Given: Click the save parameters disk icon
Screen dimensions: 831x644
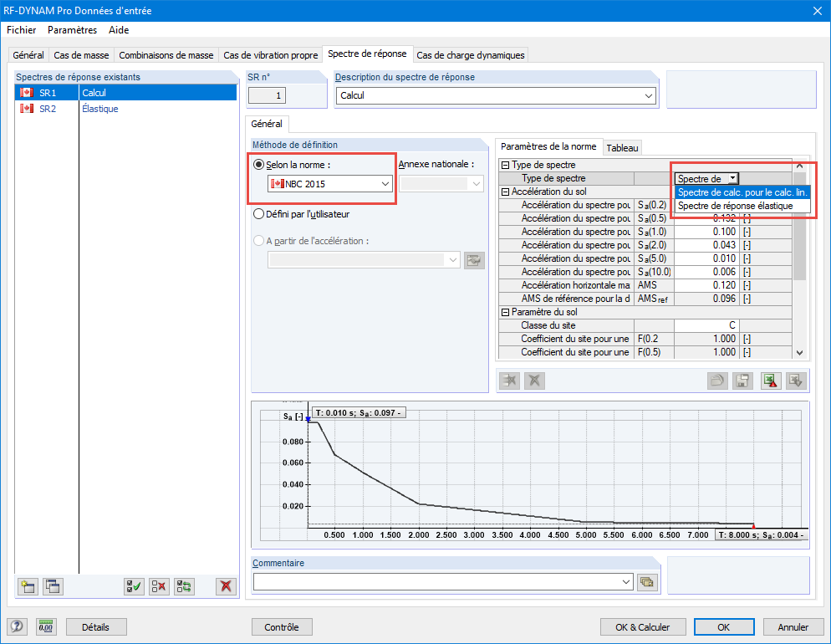Looking at the screenshot, I should point(742,381).
